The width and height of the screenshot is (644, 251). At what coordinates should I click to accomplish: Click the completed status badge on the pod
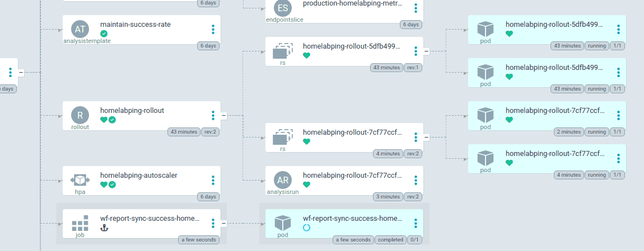[390, 240]
